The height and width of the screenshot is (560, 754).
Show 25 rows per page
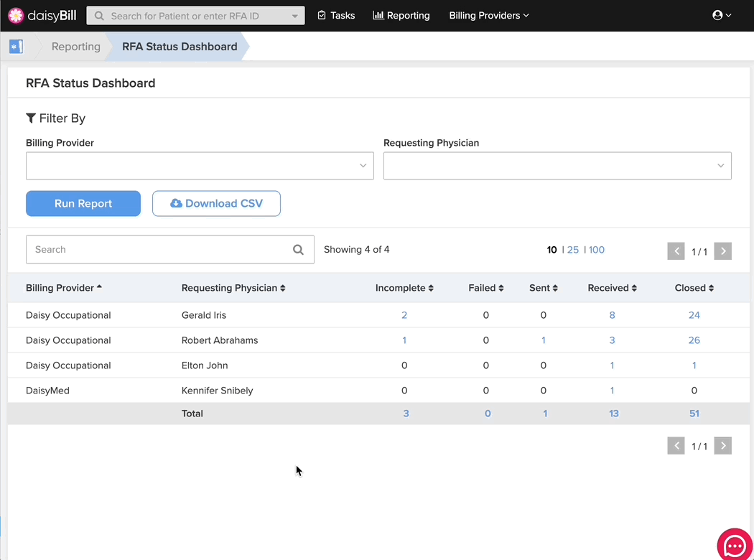(x=573, y=250)
